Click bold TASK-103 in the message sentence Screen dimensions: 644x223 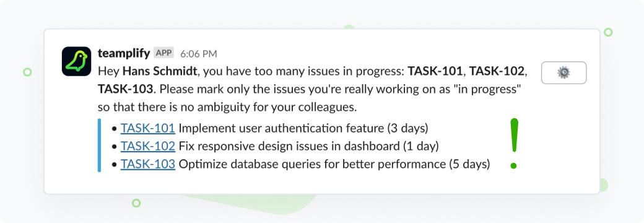(125, 89)
